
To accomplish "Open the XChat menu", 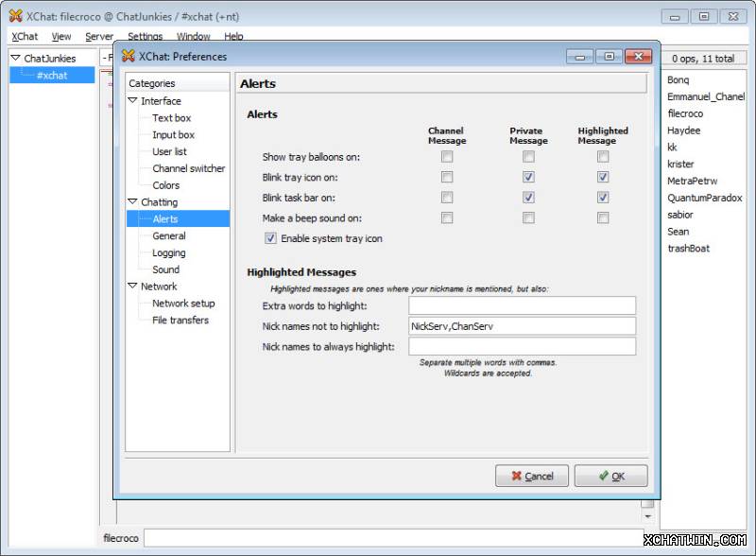I will point(25,37).
